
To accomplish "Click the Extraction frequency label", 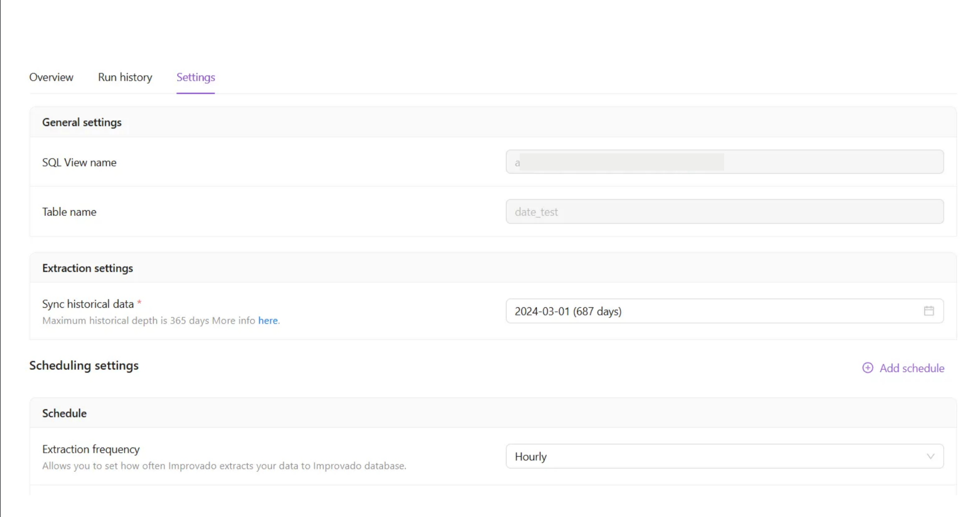I will click(91, 449).
